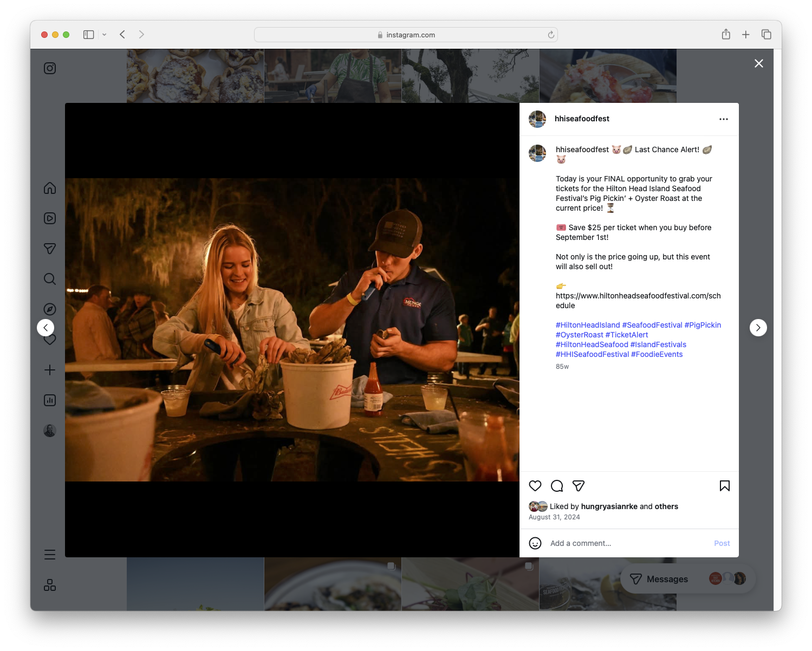
Task: Open the emoji picker for comments
Action: [535, 543]
